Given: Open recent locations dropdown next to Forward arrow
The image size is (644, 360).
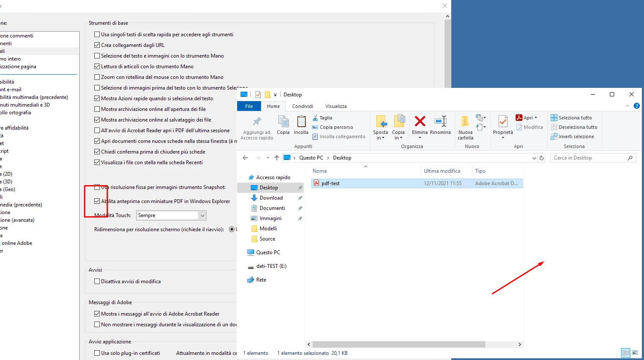Looking at the screenshot, I should tap(268, 158).
